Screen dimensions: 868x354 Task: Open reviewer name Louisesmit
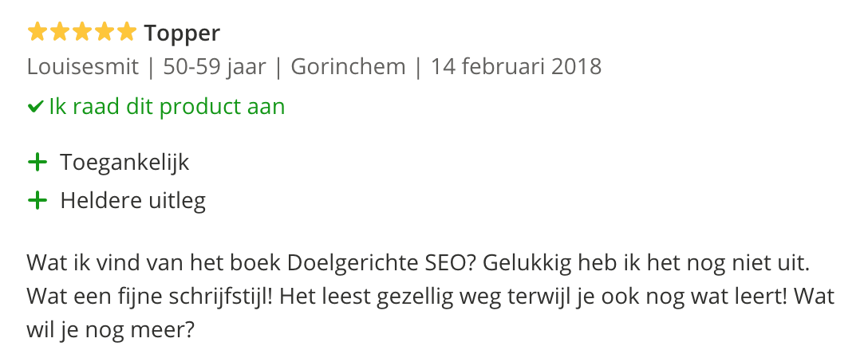point(84,66)
